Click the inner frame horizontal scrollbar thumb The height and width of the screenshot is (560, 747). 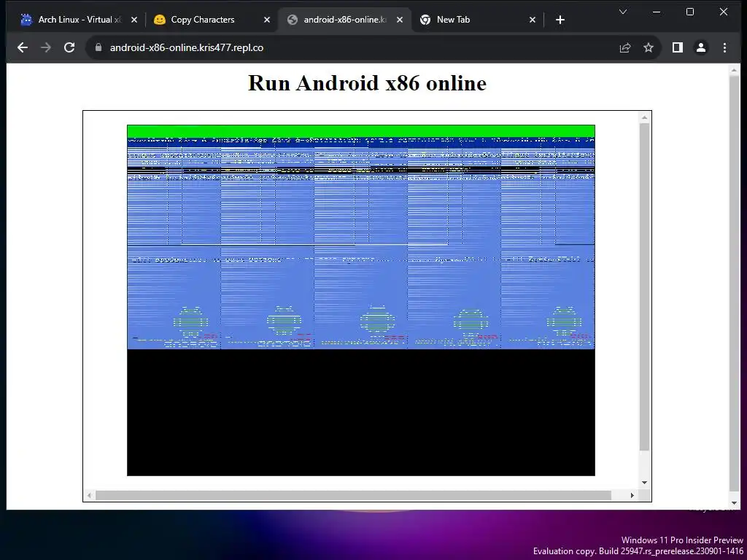(354, 496)
